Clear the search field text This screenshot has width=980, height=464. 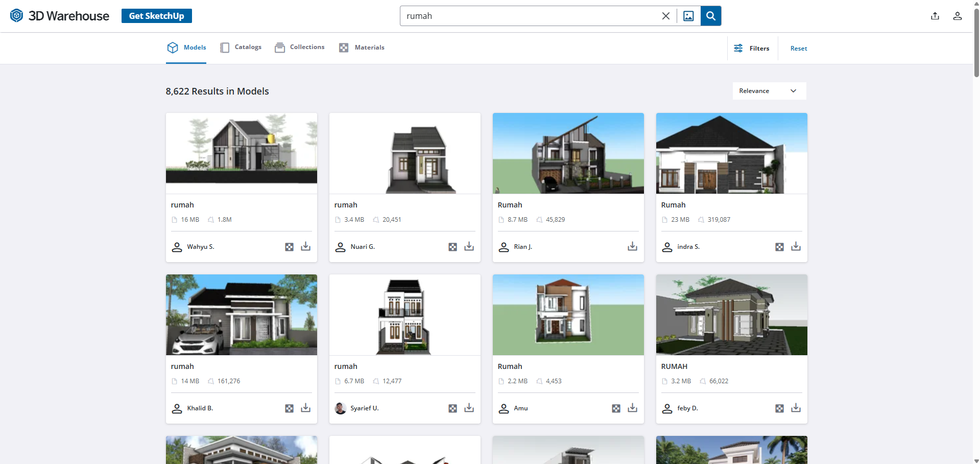tap(665, 16)
